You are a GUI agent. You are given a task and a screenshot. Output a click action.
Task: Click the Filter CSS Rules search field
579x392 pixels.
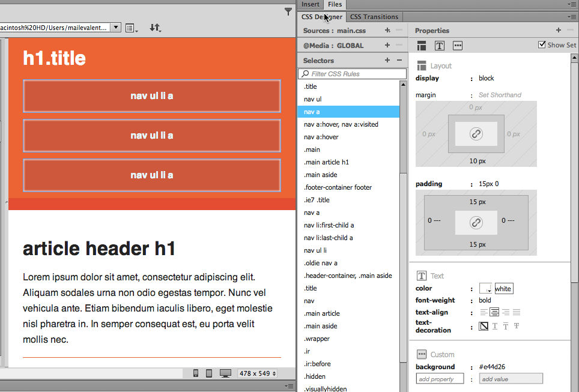click(x=353, y=74)
